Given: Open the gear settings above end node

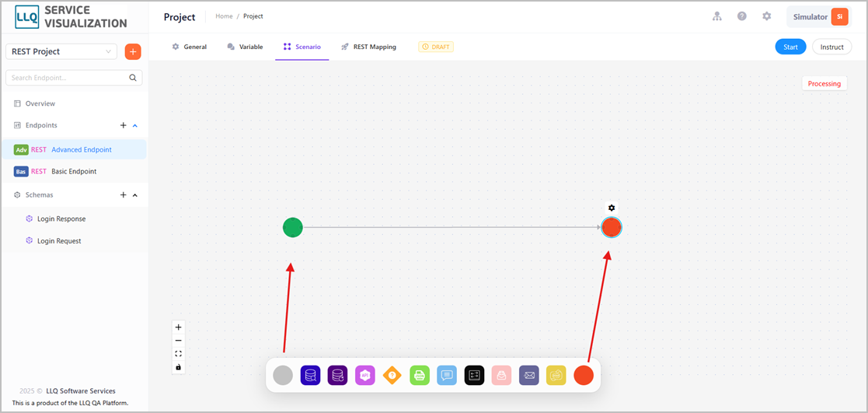Looking at the screenshot, I should click(x=612, y=208).
